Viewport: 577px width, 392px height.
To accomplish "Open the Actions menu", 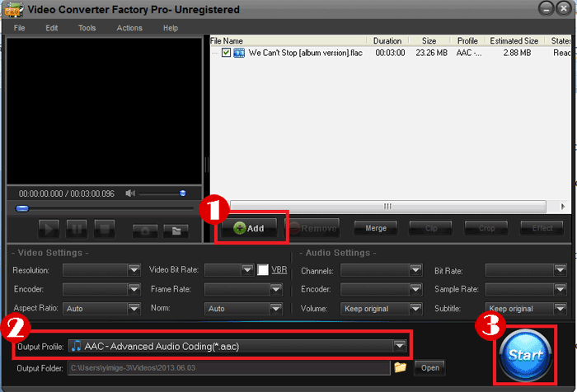I will [x=129, y=28].
